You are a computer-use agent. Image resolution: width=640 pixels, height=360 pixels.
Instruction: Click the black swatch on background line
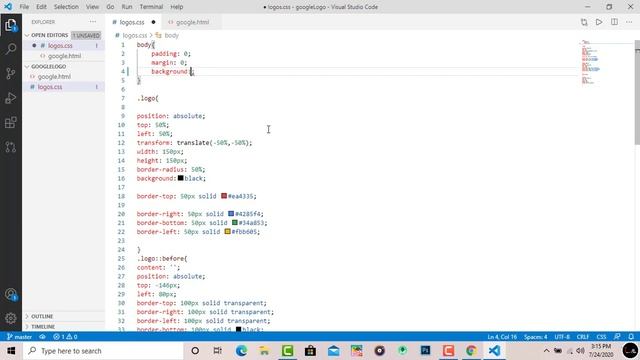[180, 178]
